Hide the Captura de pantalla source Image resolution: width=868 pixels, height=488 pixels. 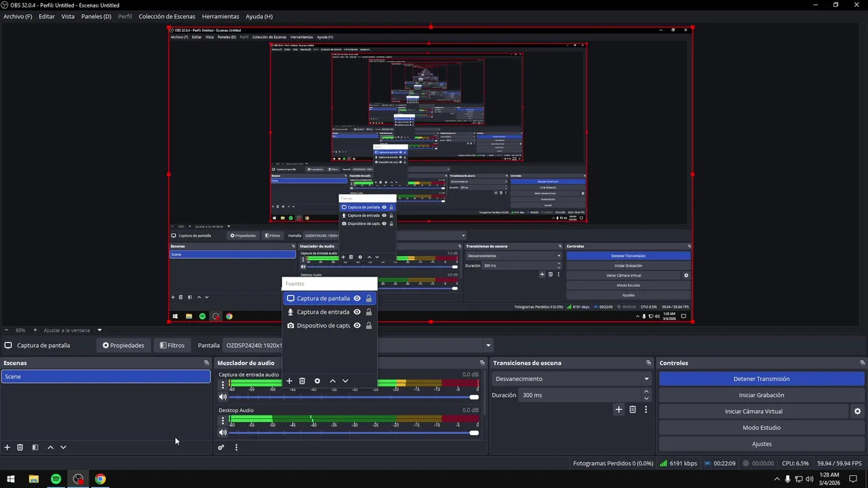(357, 298)
